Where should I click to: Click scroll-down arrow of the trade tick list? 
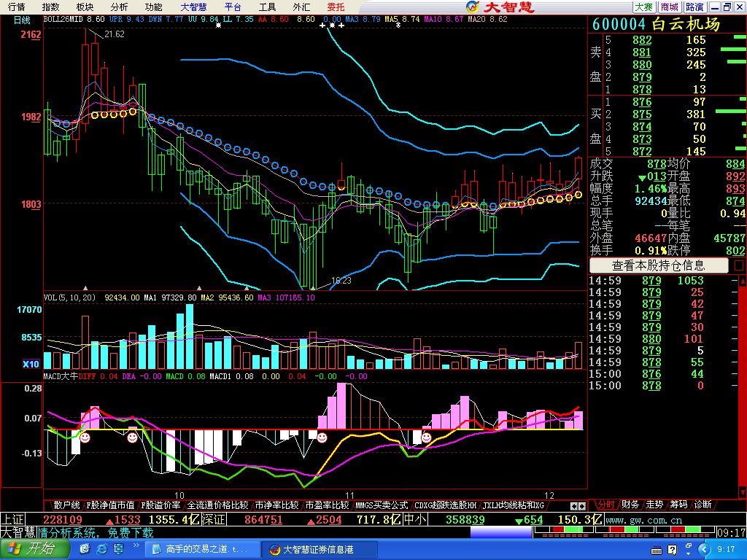tap(742, 491)
